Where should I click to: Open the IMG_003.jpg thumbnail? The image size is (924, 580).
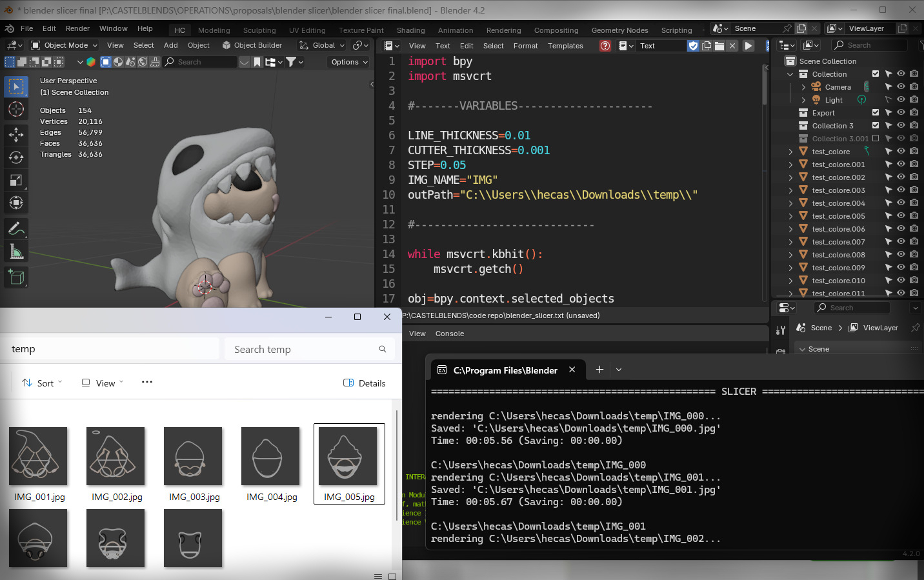[193, 456]
